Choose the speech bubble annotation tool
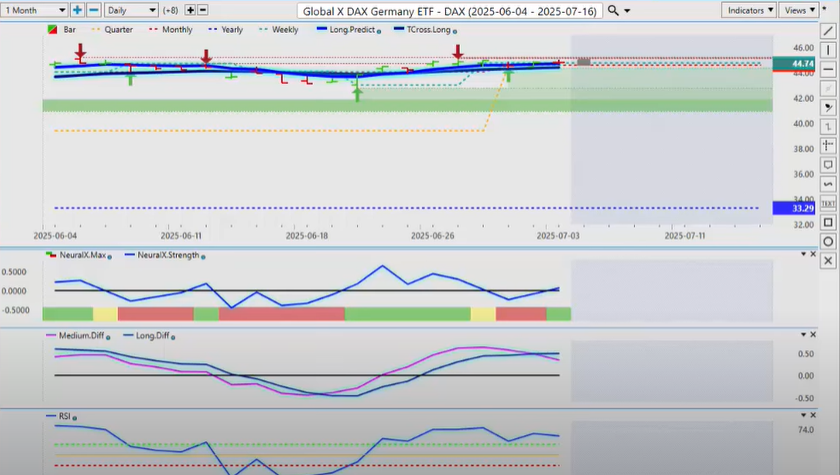The height and width of the screenshot is (475, 840). click(829, 164)
